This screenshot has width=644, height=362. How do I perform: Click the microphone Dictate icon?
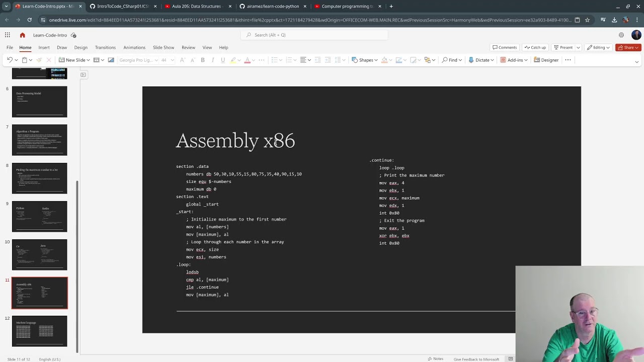(x=471, y=60)
